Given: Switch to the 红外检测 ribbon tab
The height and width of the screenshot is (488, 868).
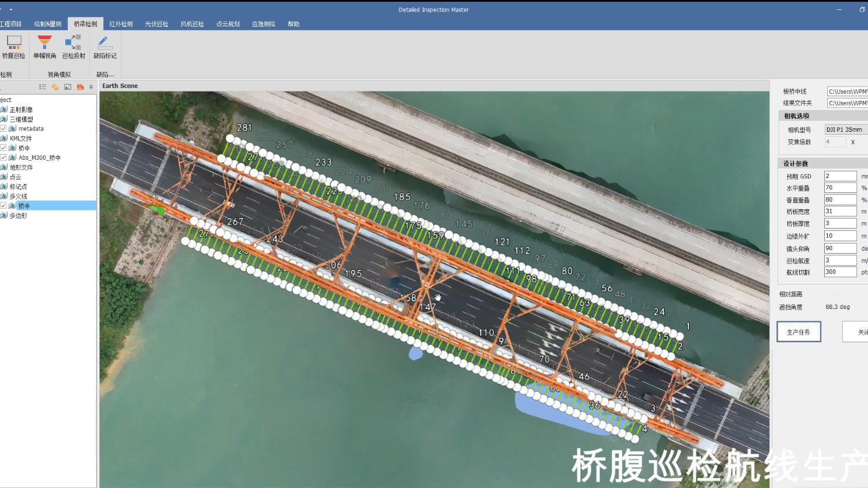Looking at the screenshot, I should [x=121, y=24].
